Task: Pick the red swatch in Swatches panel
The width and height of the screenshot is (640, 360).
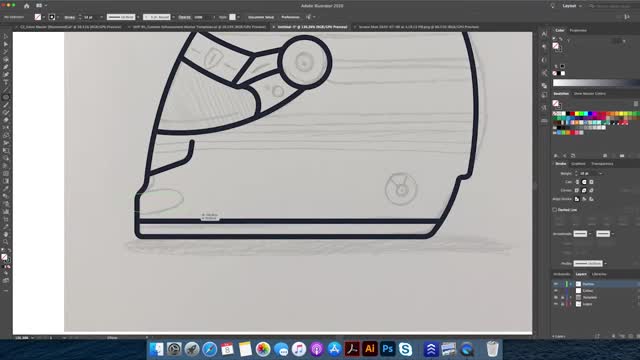Action: [572, 114]
